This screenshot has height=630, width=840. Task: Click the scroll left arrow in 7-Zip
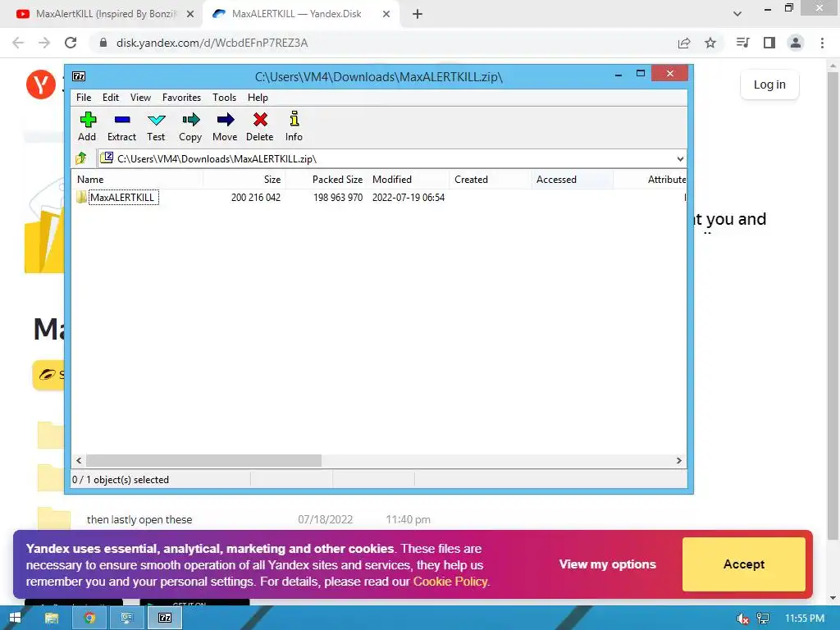(x=80, y=461)
